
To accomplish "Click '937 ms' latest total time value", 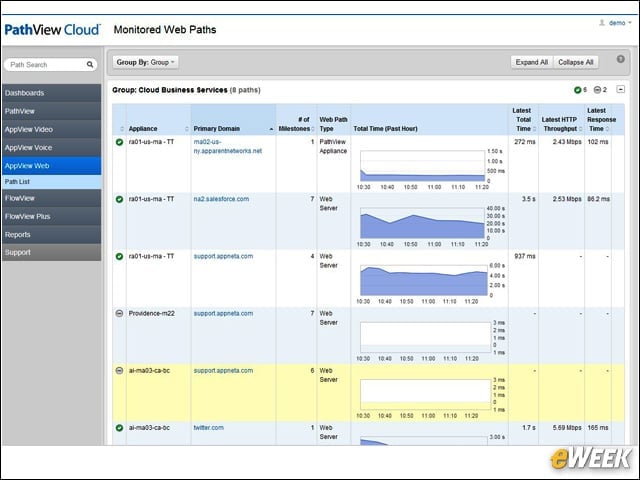I will [x=524, y=256].
